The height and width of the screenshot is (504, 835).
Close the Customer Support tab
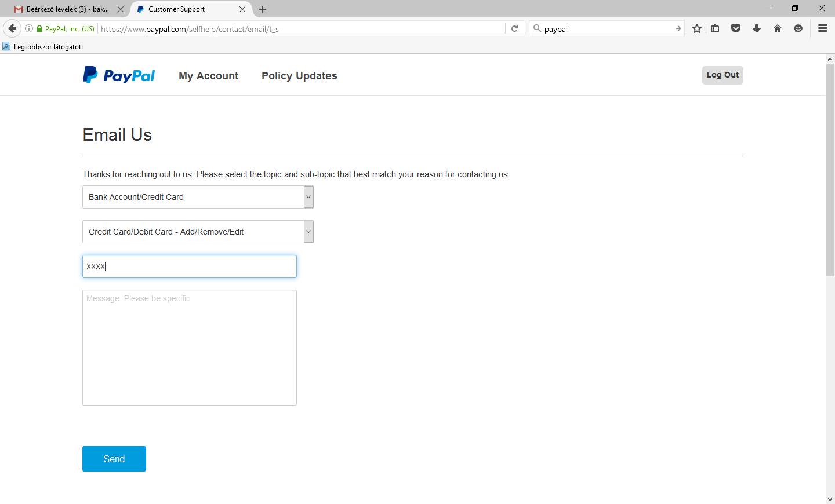click(x=242, y=9)
